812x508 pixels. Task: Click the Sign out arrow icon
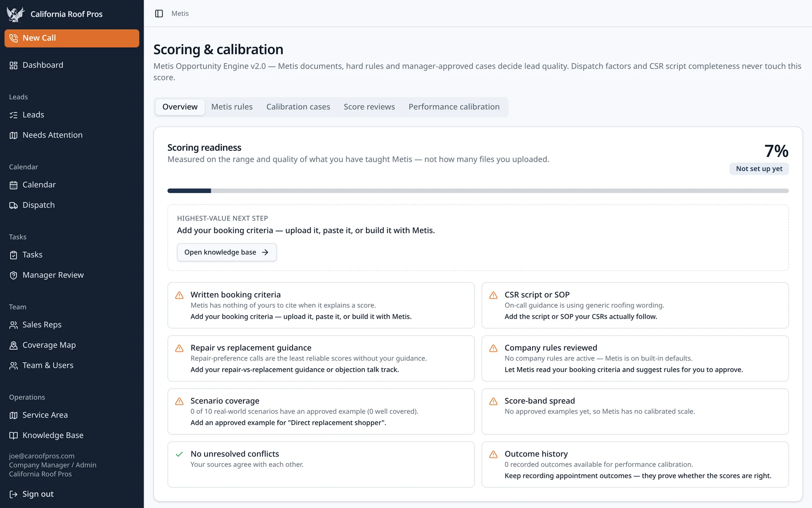[14, 494]
